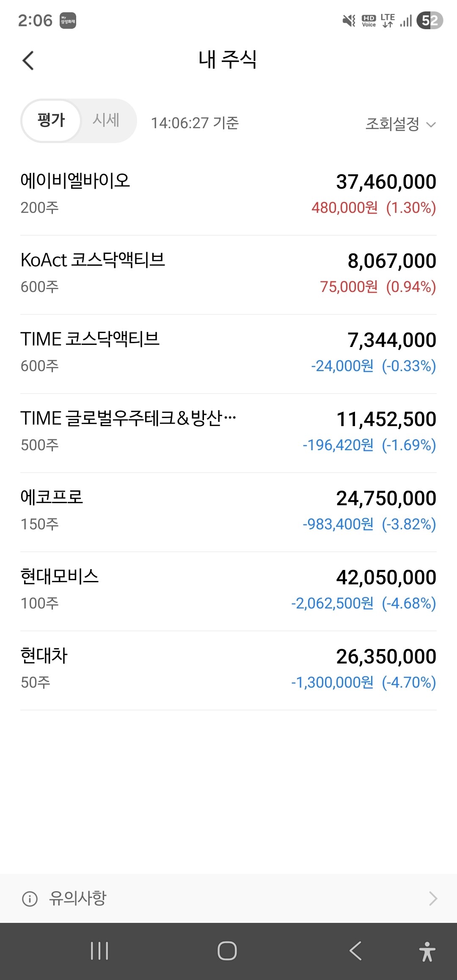Tap the info circle icon next to 유의사항
457x980 pixels.
(x=30, y=898)
